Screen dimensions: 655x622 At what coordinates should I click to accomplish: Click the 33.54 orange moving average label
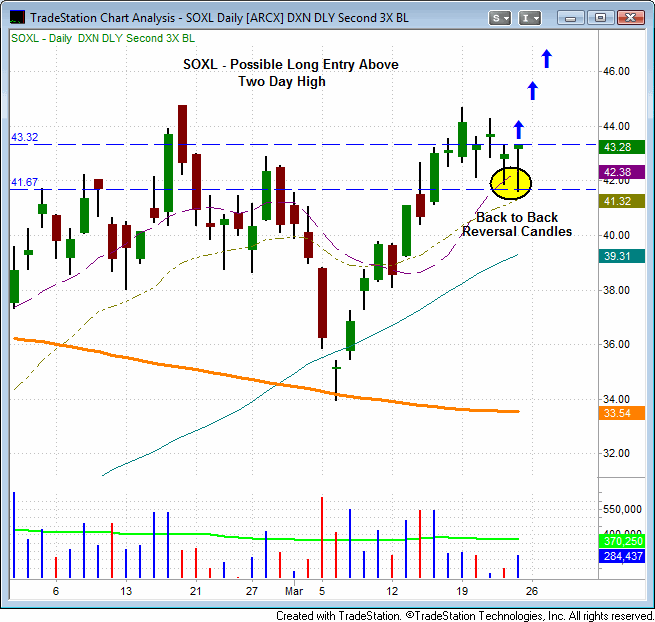tap(624, 413)
